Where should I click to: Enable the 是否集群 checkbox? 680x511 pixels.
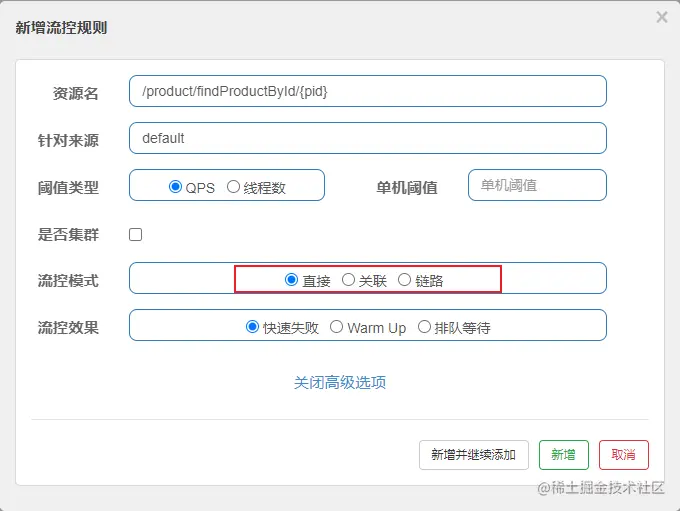point(135,235)
